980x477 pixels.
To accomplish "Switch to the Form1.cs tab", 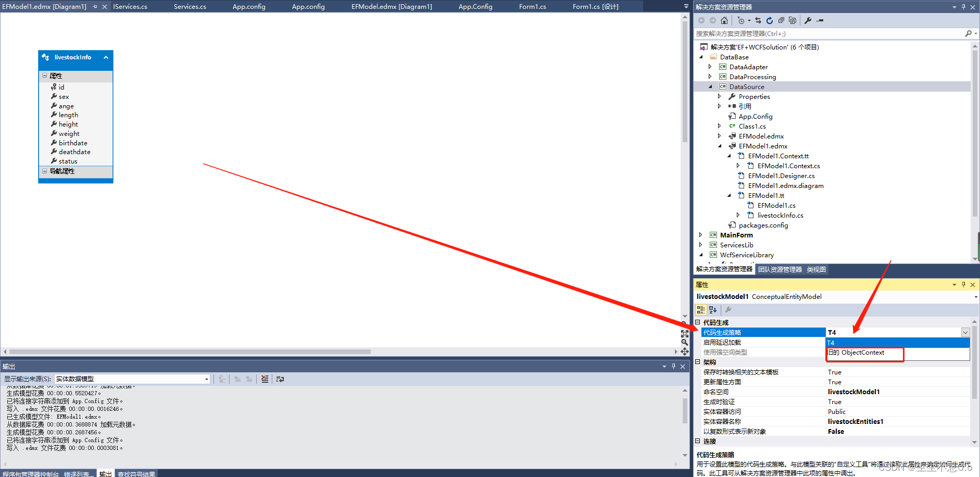I will pyautogui.click(x=533, y=6).
